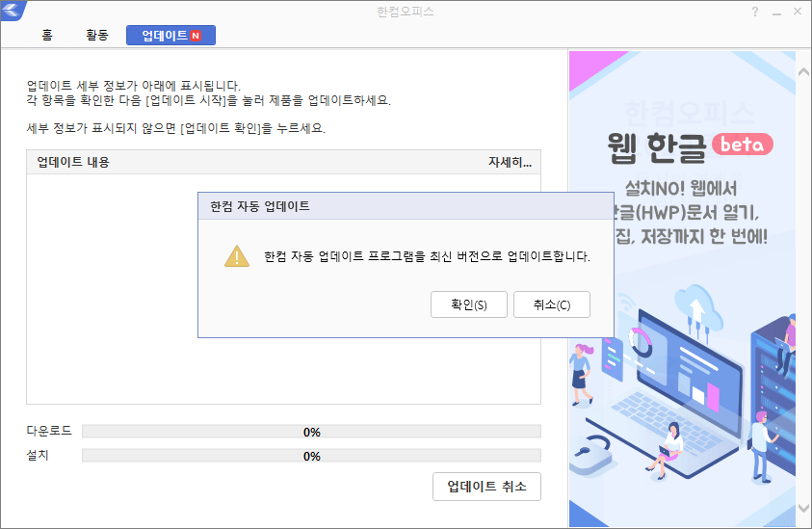
Task: Click 취소(C) to cancel the dialog
Action: point(552,304)
